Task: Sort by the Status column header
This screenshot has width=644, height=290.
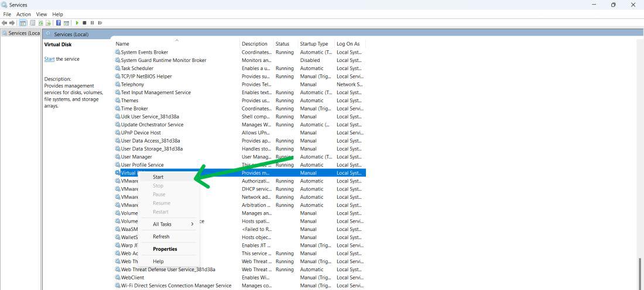Action: click(x=286, y=44)
